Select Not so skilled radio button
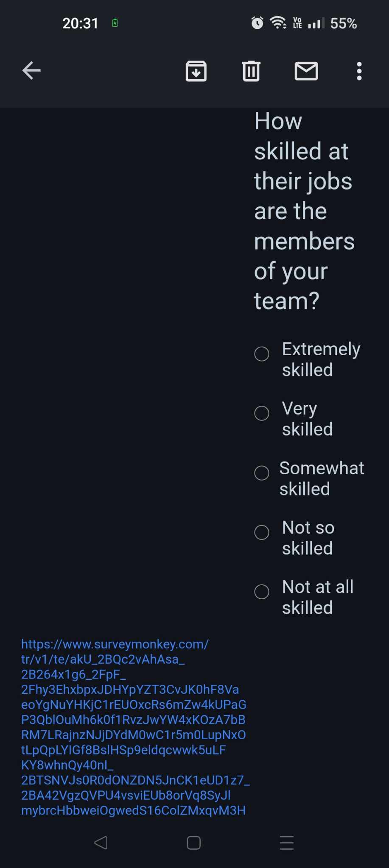 tap(262, 532)
